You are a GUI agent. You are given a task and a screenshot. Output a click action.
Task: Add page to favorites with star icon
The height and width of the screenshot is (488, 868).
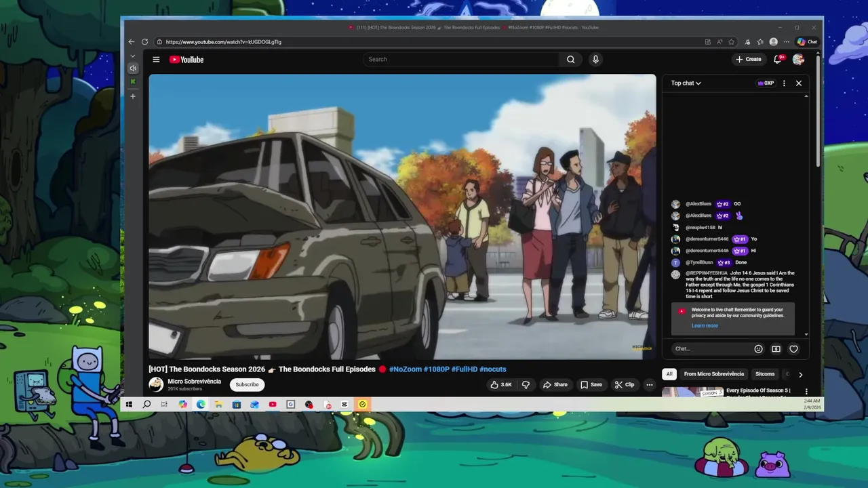[x=731, y=41]
